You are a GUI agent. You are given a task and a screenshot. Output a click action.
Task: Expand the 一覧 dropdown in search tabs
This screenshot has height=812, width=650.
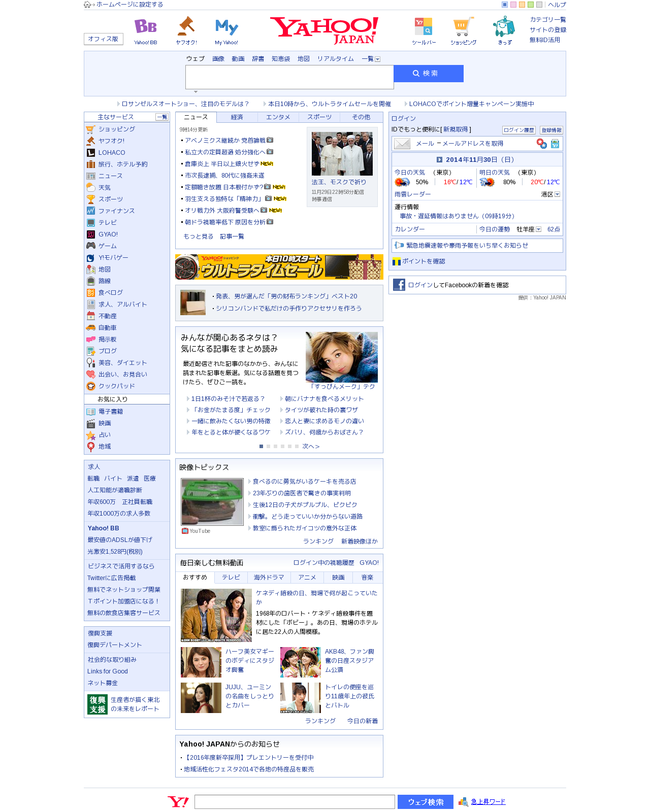click(377, 59)
